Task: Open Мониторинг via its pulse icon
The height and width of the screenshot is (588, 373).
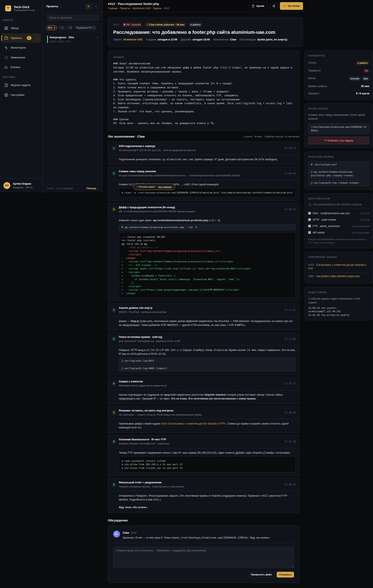Action: 6,48
